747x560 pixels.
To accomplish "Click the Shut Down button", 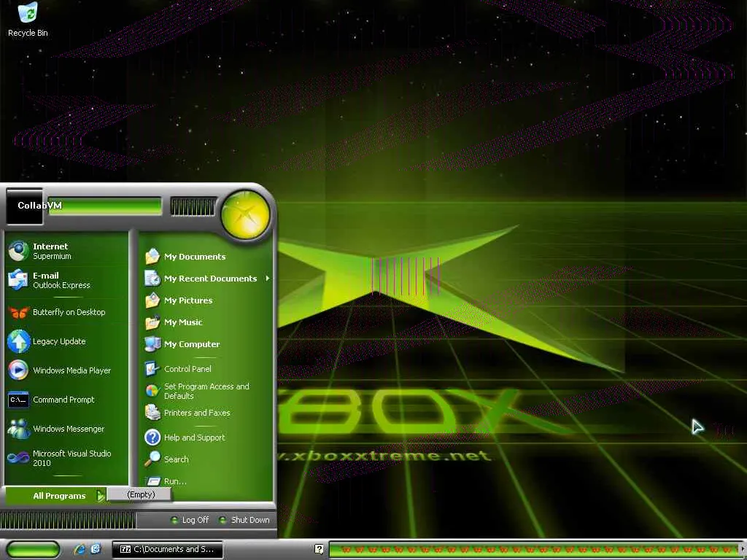I will coord(244,520).
